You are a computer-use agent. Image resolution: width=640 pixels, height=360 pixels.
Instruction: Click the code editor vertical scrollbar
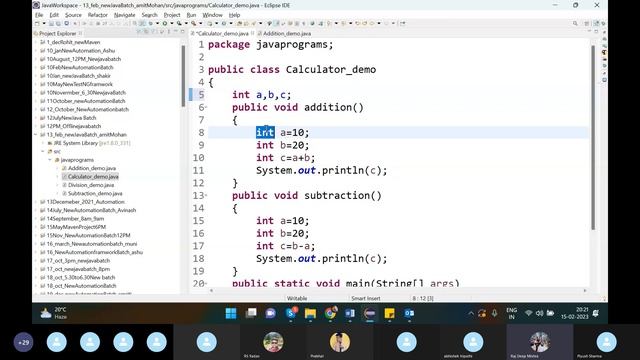click(593, 137)
